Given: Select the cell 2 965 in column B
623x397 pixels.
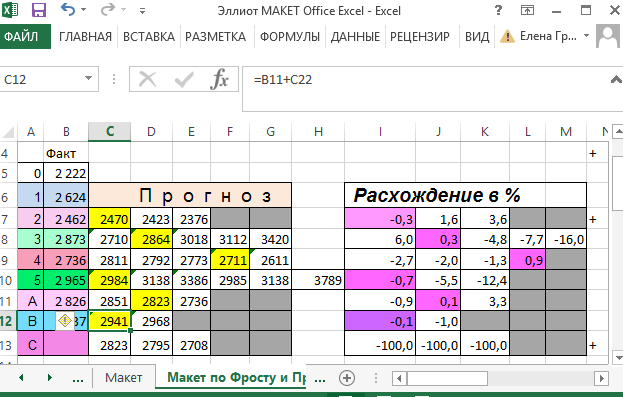Looking at the screenshot, I should 66,281.
